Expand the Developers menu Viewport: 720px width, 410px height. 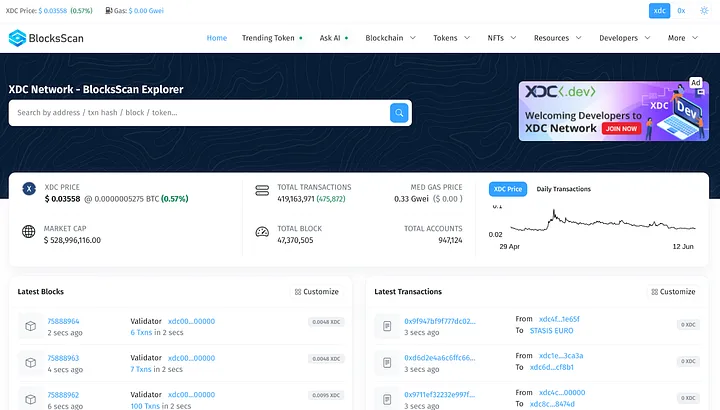tap(623, 38)
